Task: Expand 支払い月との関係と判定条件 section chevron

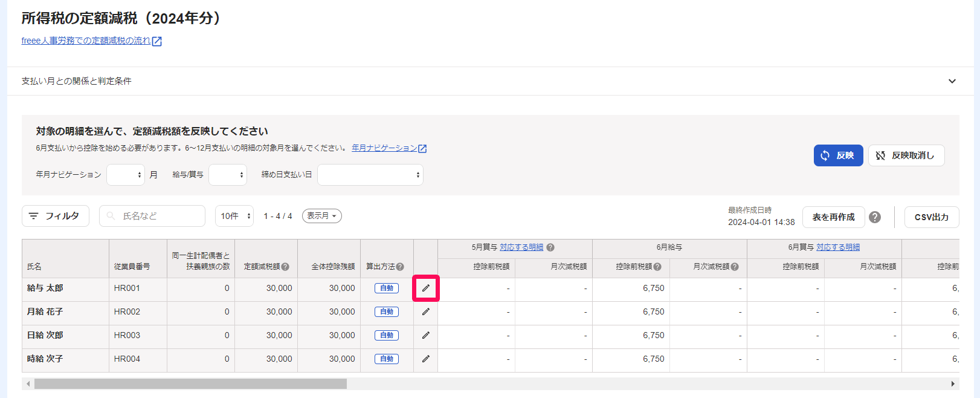Action: click(x=952, y=81)
